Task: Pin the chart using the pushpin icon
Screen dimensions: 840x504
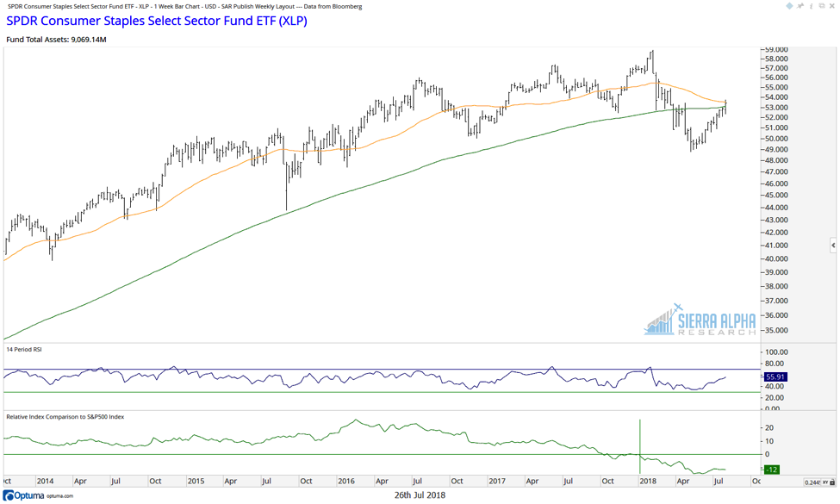Action: tap(800, 6)
